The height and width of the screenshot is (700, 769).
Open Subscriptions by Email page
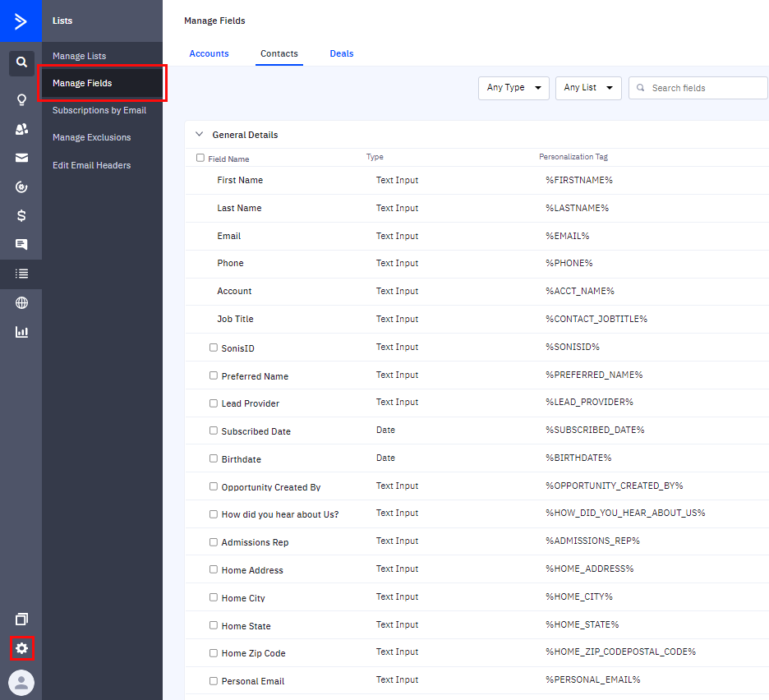(x=99, y=110)
